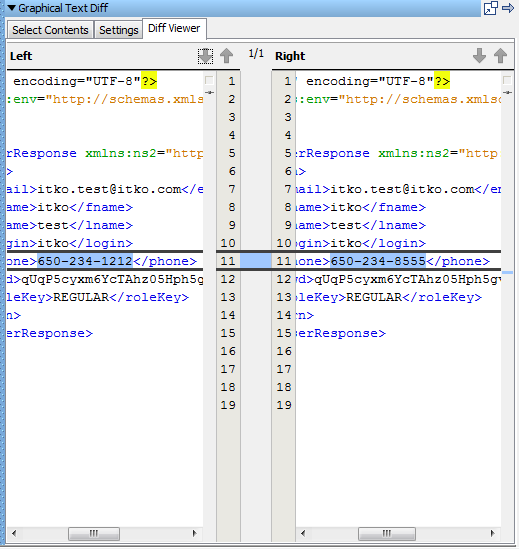519x549 pixels.
Task: Collapse the Graphical Text Diff panel triangle
Action: [11, 8]
